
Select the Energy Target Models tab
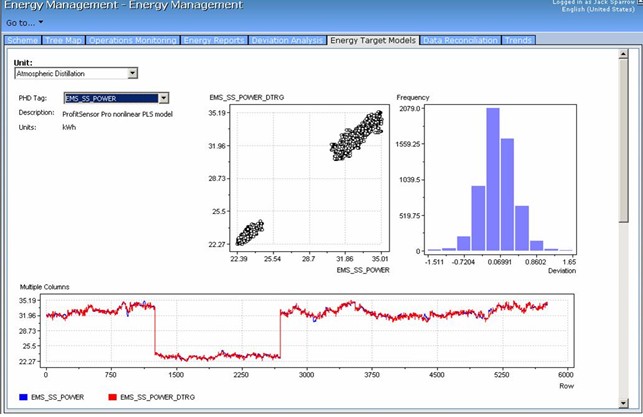[x=373, y=40]
